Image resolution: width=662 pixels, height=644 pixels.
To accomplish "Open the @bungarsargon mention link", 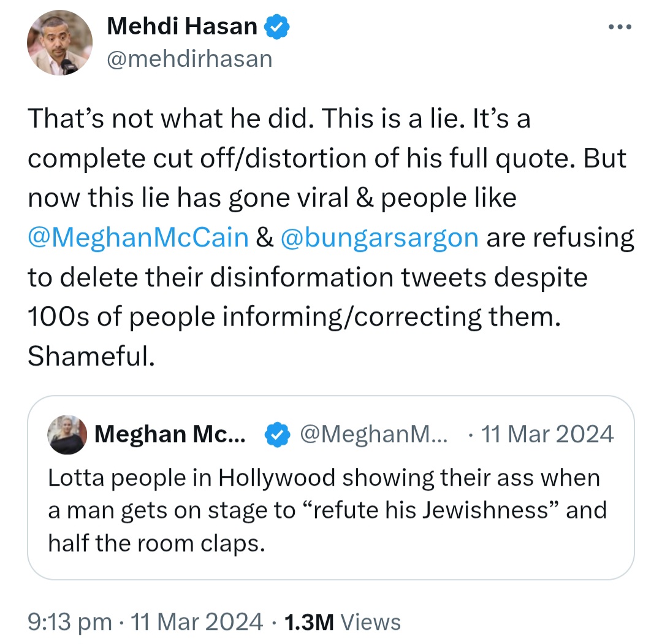I will [379, 237].
